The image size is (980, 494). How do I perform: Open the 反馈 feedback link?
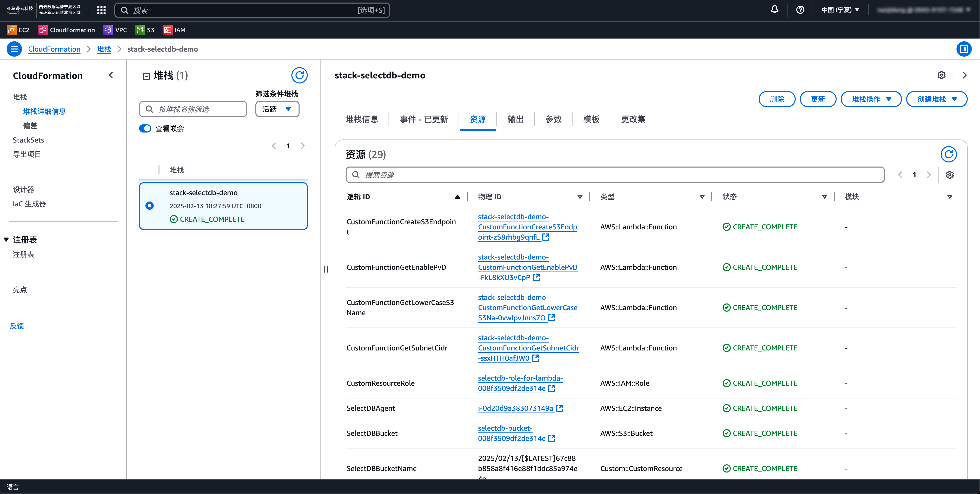pyautogui.click(x=17, y=326)
